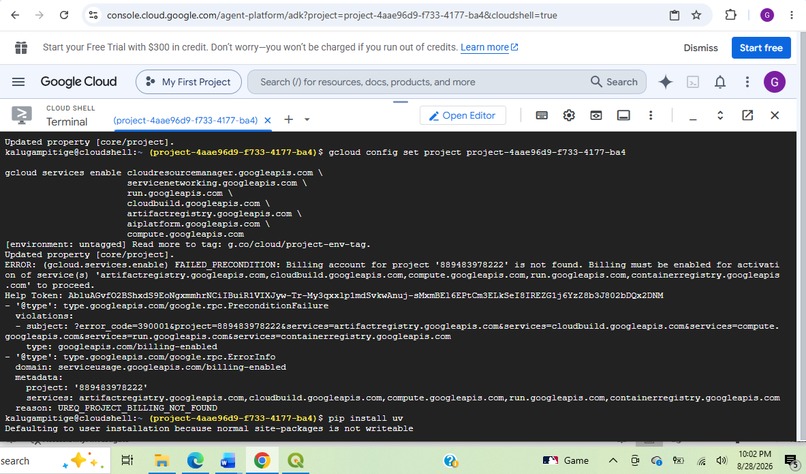This screenshot has width=806, height=474.
Task: Open the volume speaker control
Action: (x=721, y=461)
